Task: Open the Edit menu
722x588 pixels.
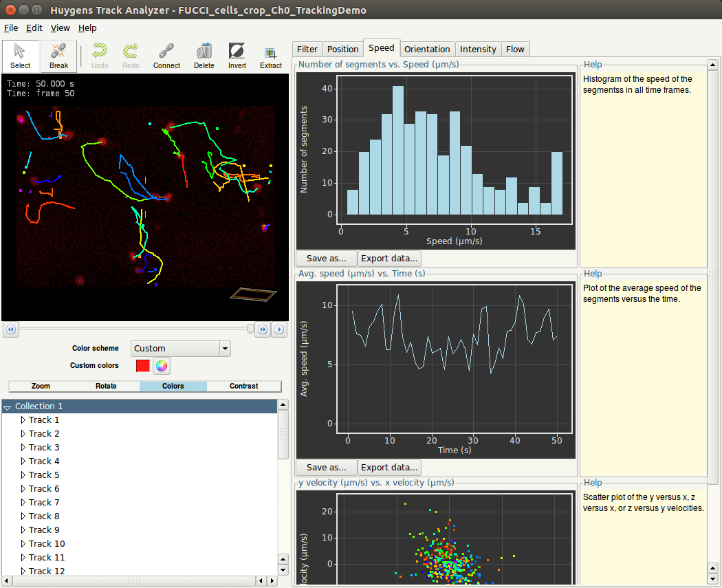Action: tap(34, 28)
